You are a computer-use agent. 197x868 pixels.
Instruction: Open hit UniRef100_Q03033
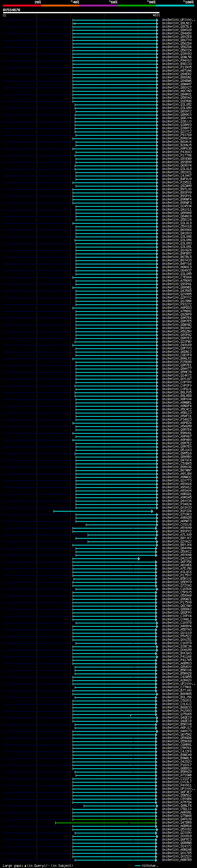coord(177,508)
